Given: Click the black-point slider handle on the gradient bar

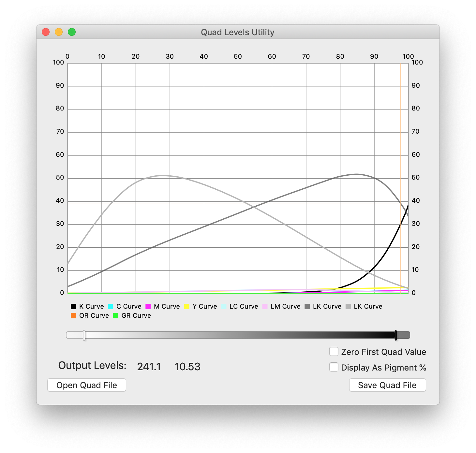Looking at the screenshot, I should (396, 335).
